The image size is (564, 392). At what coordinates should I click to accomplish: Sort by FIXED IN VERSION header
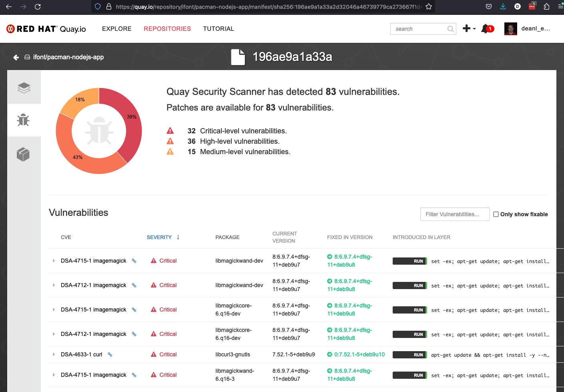(x=350, y=237)
